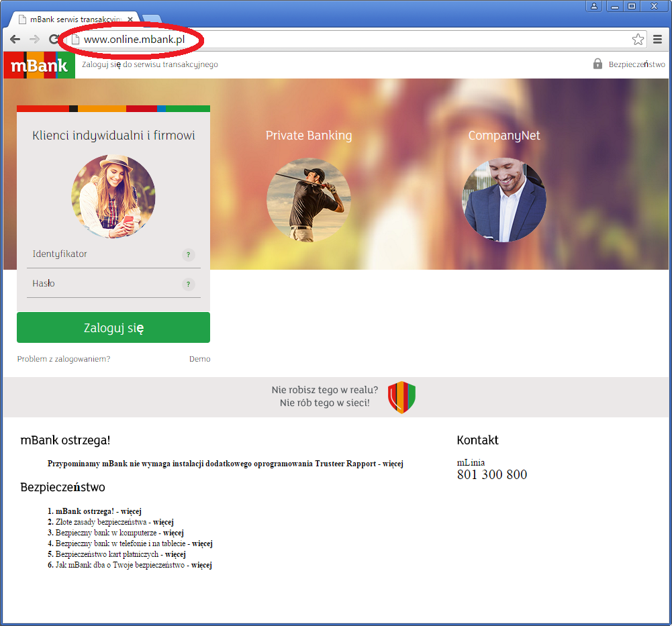Viewport: 672px width, 626px height.
Task: Maximize the browser window
Action: 632,6
